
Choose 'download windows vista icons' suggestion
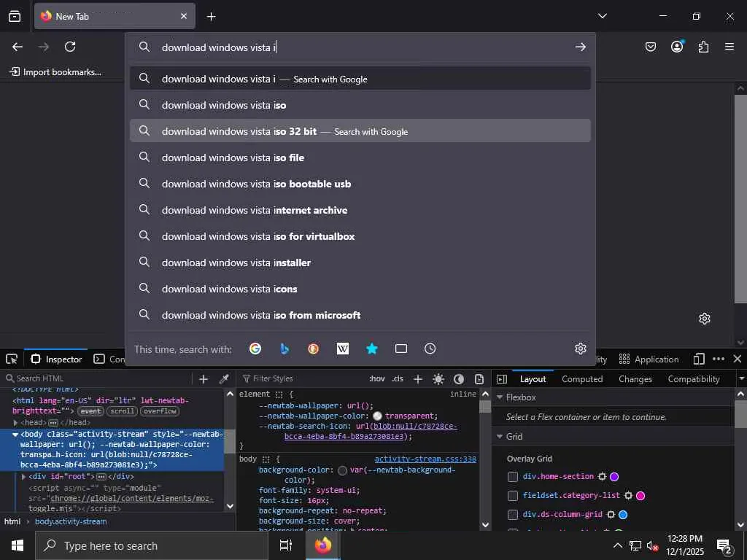point(360,288)
